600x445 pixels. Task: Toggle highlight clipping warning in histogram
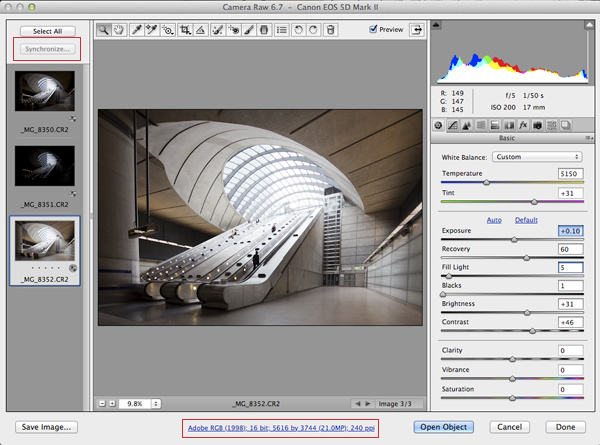[x=589, y=25]
